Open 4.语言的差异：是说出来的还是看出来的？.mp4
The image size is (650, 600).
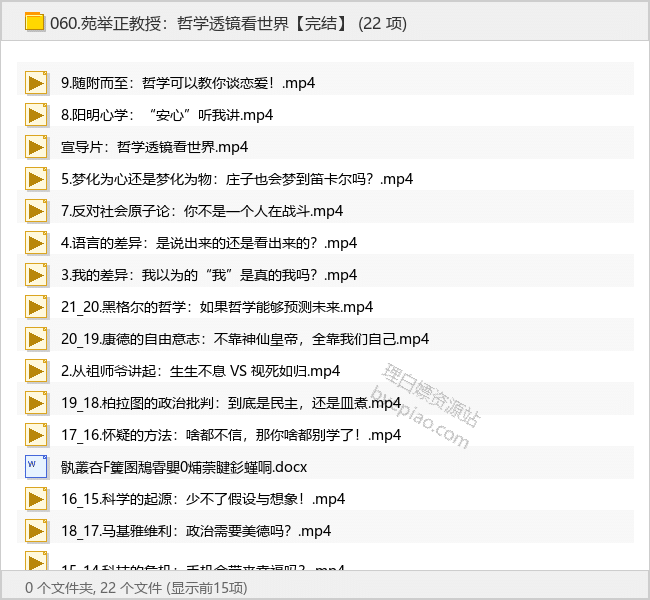point(209,243)
